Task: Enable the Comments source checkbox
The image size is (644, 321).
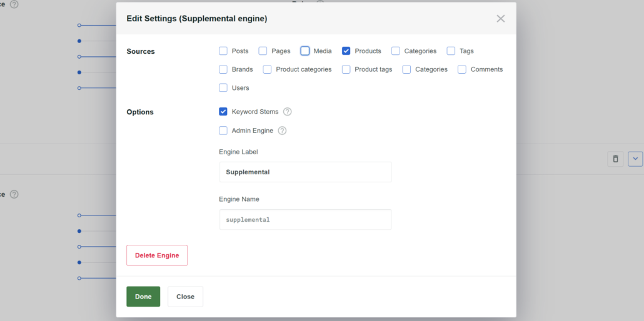Action: (462, 69)
